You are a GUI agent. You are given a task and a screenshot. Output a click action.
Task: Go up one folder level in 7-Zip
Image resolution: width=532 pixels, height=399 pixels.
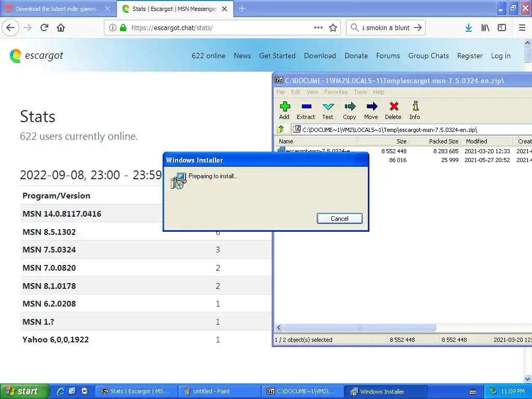coord(281,129)
